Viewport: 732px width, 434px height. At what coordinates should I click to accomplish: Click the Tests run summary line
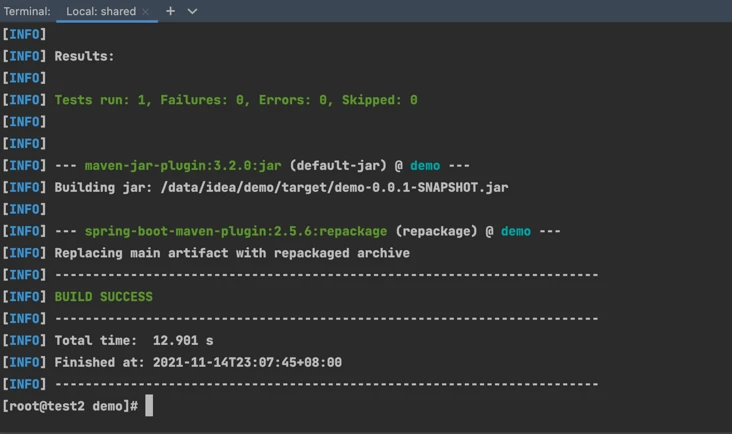pyautogui.click(x=236, y=100)
